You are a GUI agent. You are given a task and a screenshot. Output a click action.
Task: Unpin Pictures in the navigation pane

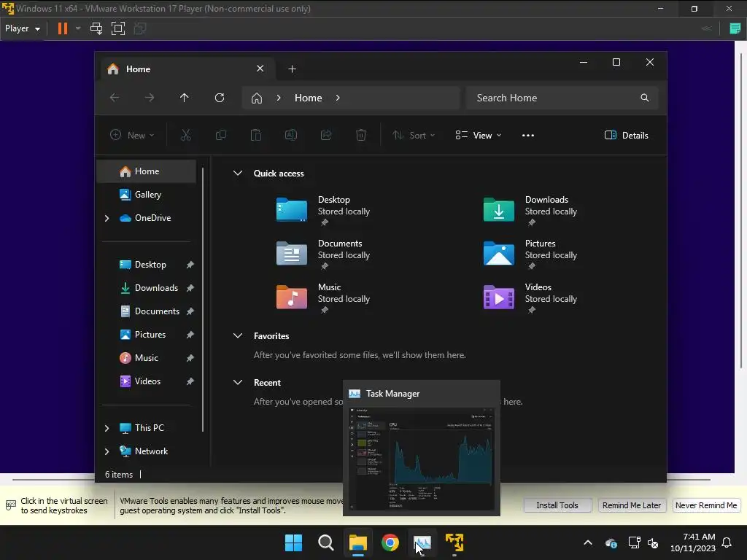click(x=190, y=335)
